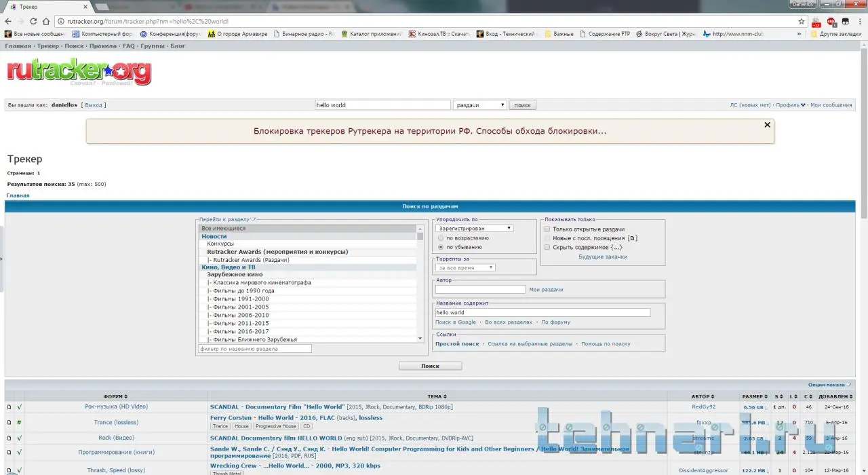The width and height of the screenshot is (868, 475).
Task: Click the top 'поиск' button
Action: point(522,105)
